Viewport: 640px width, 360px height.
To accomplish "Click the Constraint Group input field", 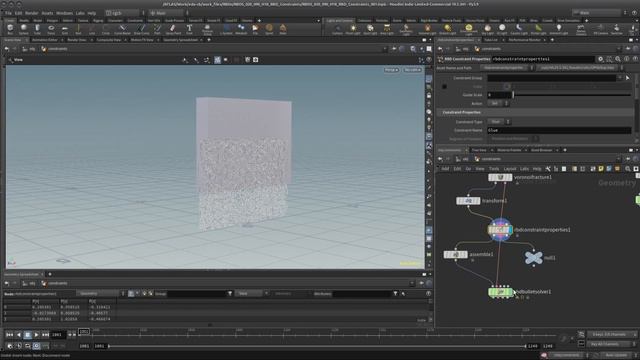I will pos(551,78).
